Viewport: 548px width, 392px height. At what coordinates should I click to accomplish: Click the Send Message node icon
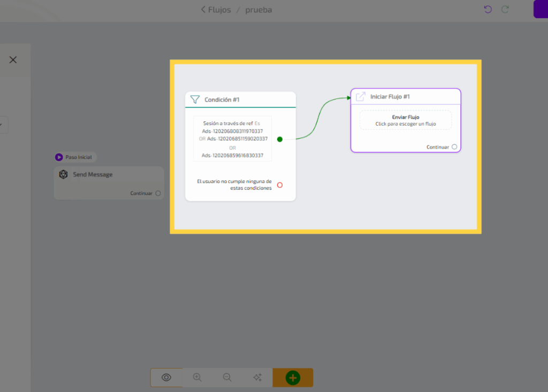64,174
